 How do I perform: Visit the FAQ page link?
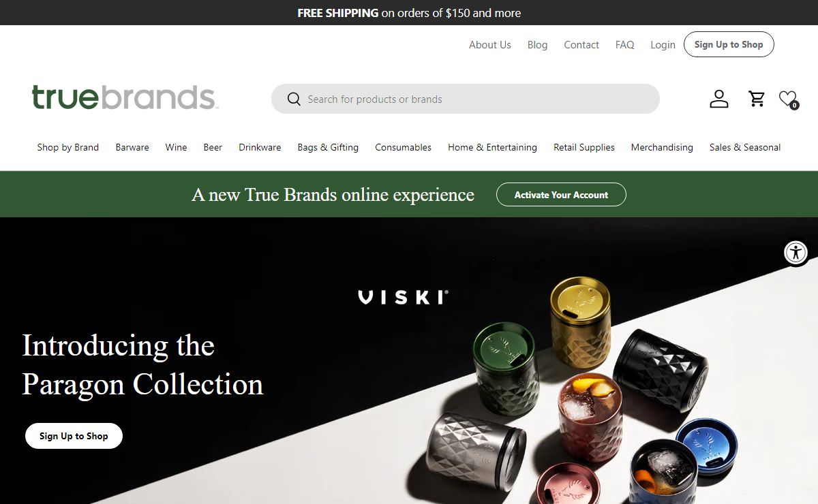[624, 45]
